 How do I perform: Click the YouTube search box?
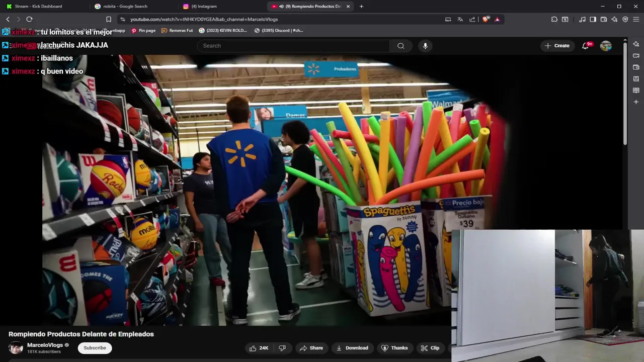pos(293,46)
